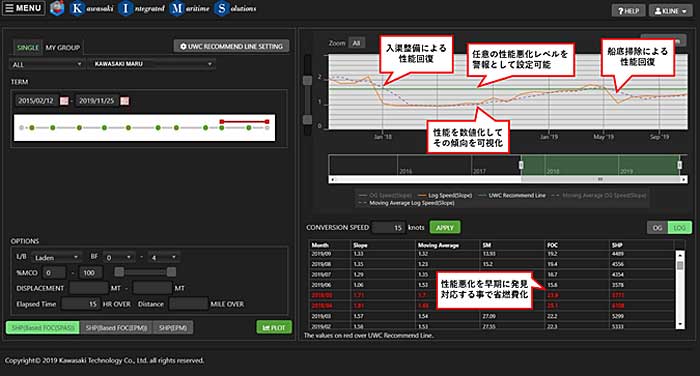
Task: Click the %MCO slider right handle
Action: [171, 272]
